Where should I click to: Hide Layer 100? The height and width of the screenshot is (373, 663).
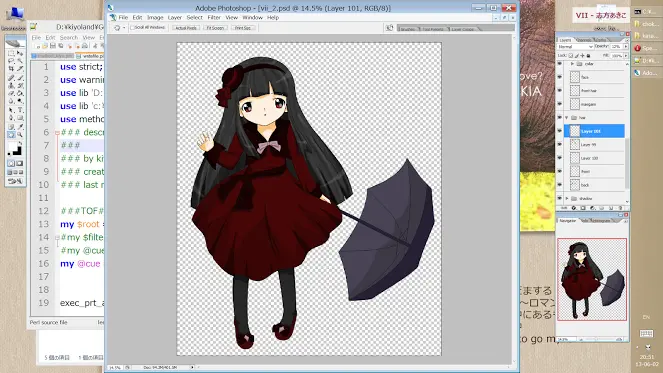pos(559,158)
